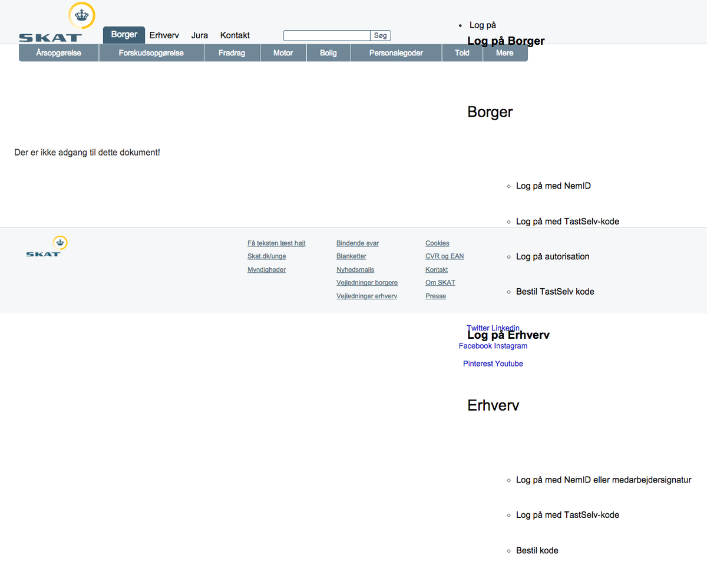Open the Jura tab
Screen dimensions: 707x588
click(x=200, y=35)
